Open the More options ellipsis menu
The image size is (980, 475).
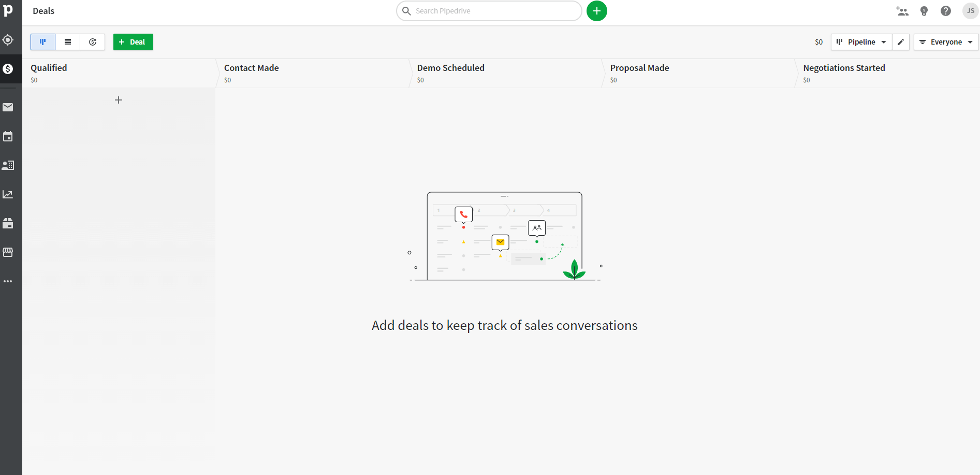[8, 281]
